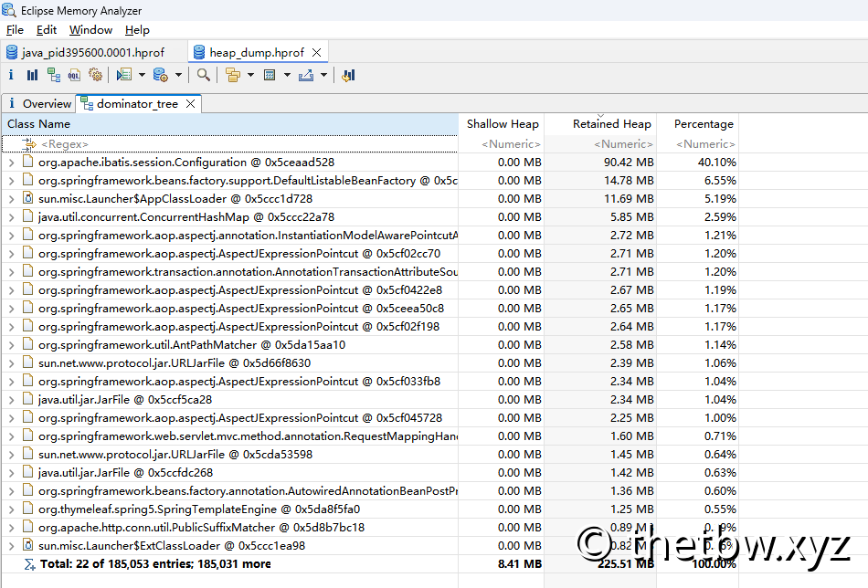Screen dimensions: 868x588
Task: Open the Export dropdown arrow
Action: pos(323,75)
